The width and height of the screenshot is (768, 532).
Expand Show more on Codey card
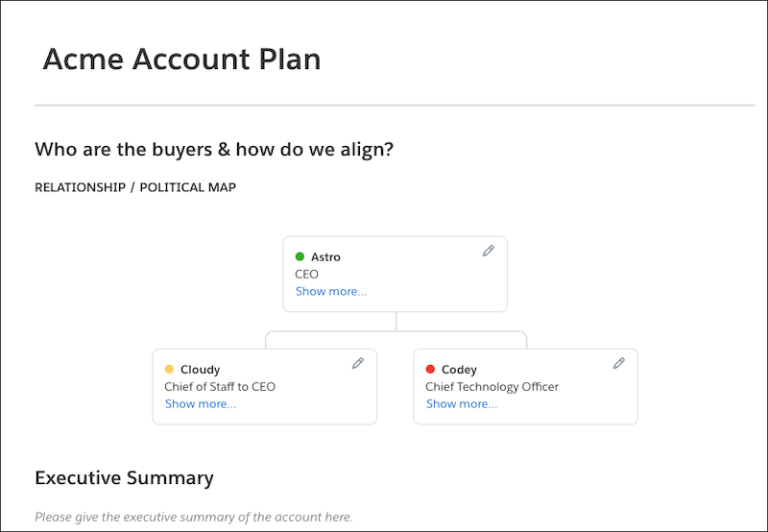pyautogui.click(x=462, y=404)
